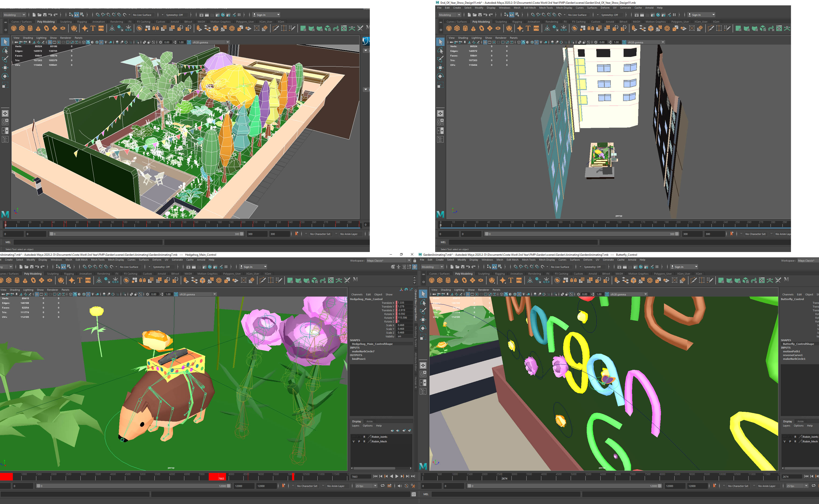Select the SVG tool in top-left garden window
The width and height of the screenshot is (819, 504).
pyautogui.click(x=101, y=29)
